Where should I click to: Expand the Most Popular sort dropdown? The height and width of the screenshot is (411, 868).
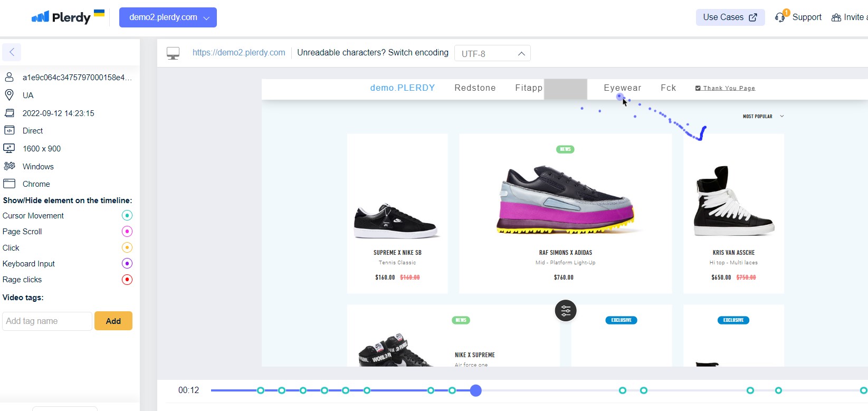763,116
